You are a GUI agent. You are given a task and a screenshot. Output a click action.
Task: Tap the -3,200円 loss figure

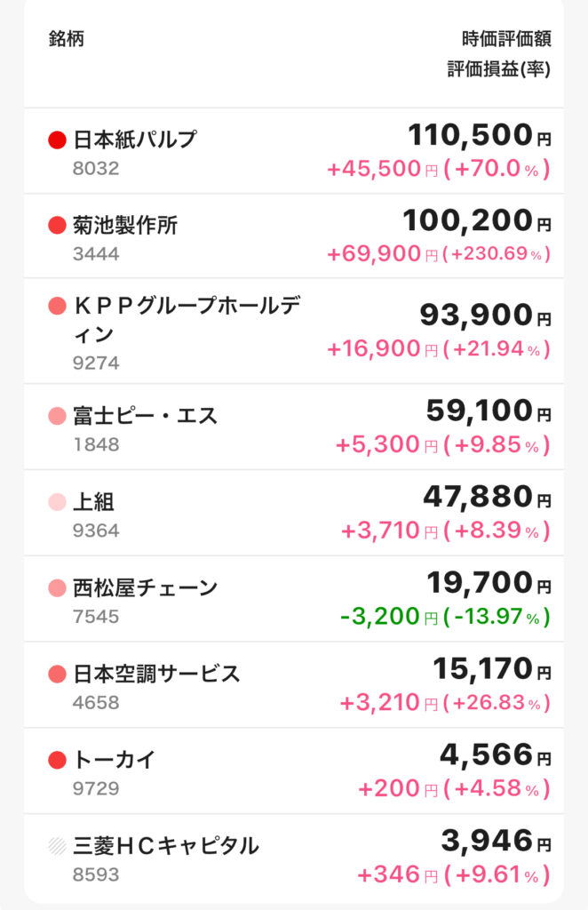pyautogui.click(x=388, y=617)
